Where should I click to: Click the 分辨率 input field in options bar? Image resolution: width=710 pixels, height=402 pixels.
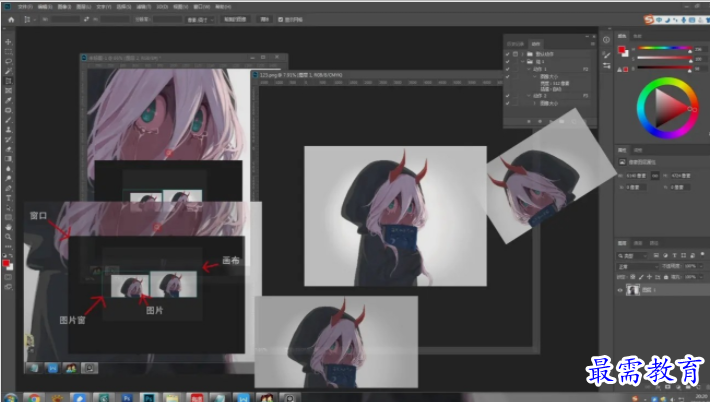click(x=167, y=19)
